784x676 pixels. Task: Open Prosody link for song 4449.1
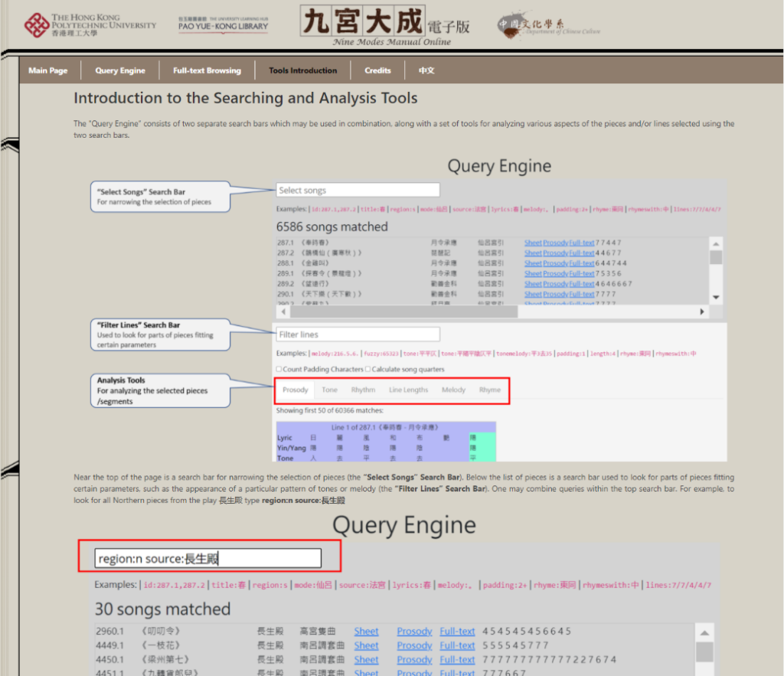click(414, 645)
